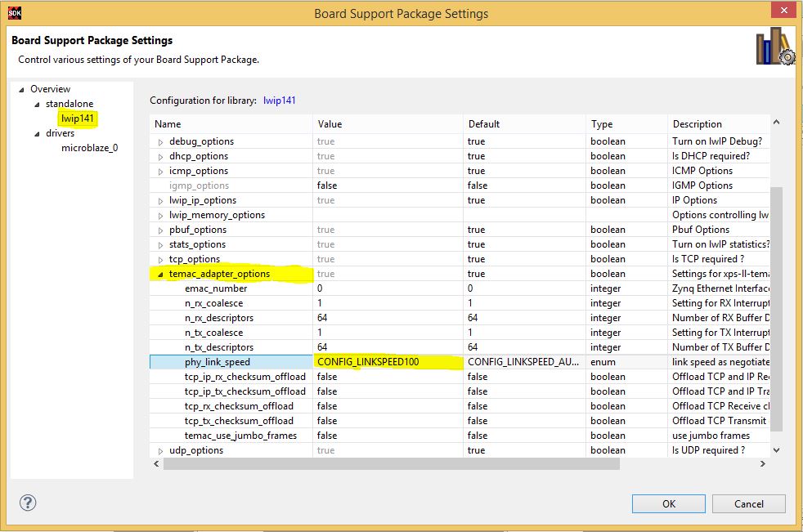Toggle tcp_ip_rx_checksum_offload value false
803x532 pixels.
pyautogui.click(x=388, y=377)
